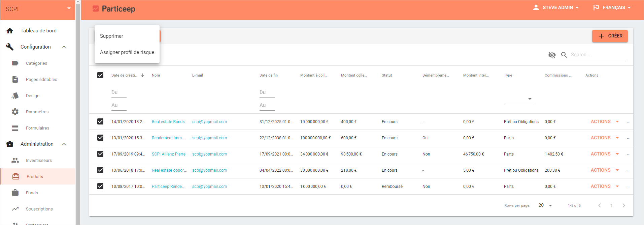Open the Real estate Bonds product link
This screenshot has height=225, width=644.
pos(168,122)
